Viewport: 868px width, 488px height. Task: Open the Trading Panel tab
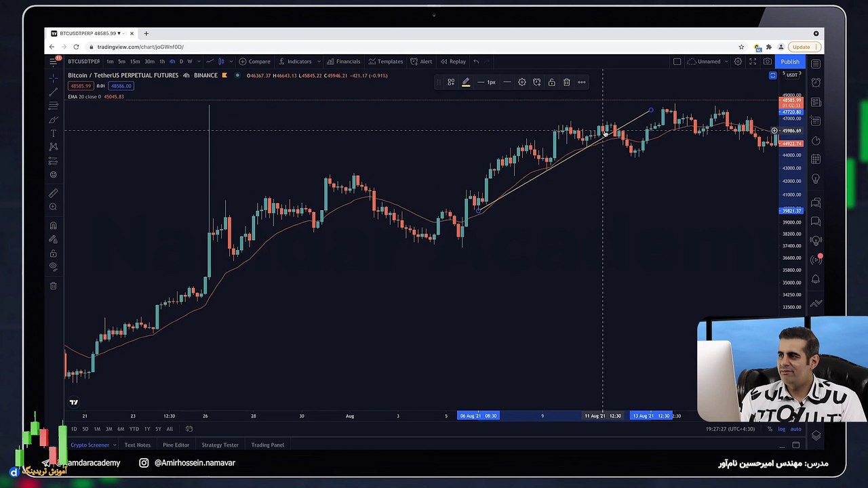(x=268, y=445)
